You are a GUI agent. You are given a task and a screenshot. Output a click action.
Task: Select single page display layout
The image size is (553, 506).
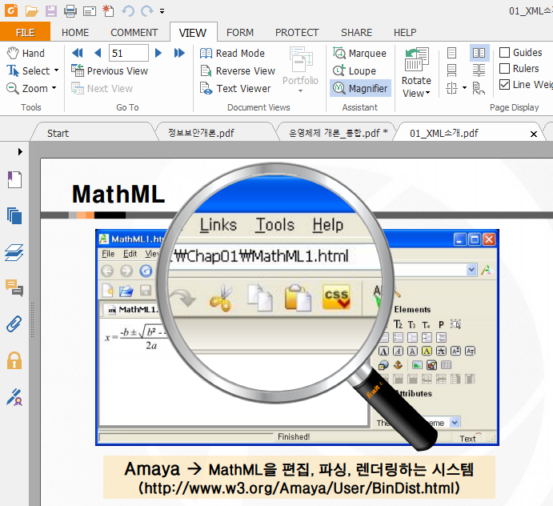451,53
